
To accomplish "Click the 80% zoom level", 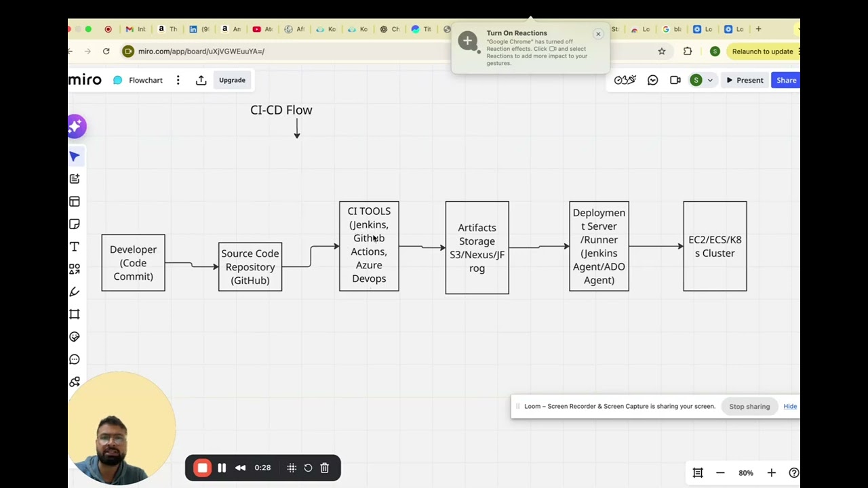I will coord(746,473).
